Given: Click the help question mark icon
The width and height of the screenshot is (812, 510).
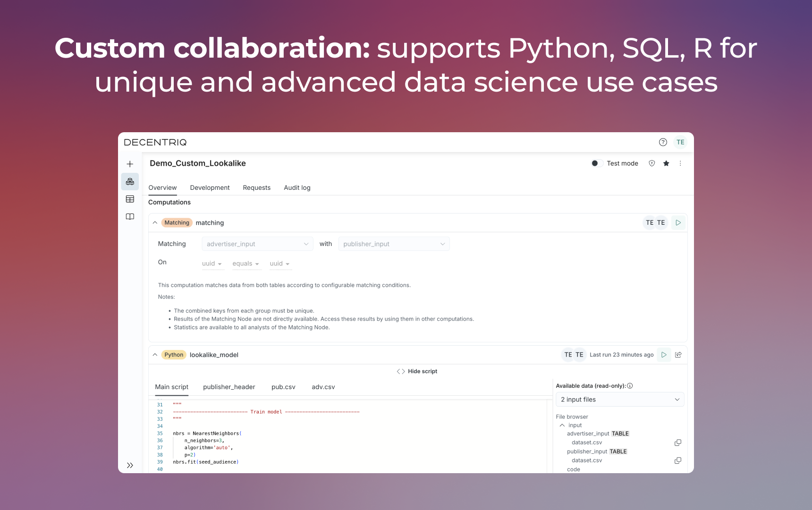Looking at the screenshot, I should coord(663,142).
